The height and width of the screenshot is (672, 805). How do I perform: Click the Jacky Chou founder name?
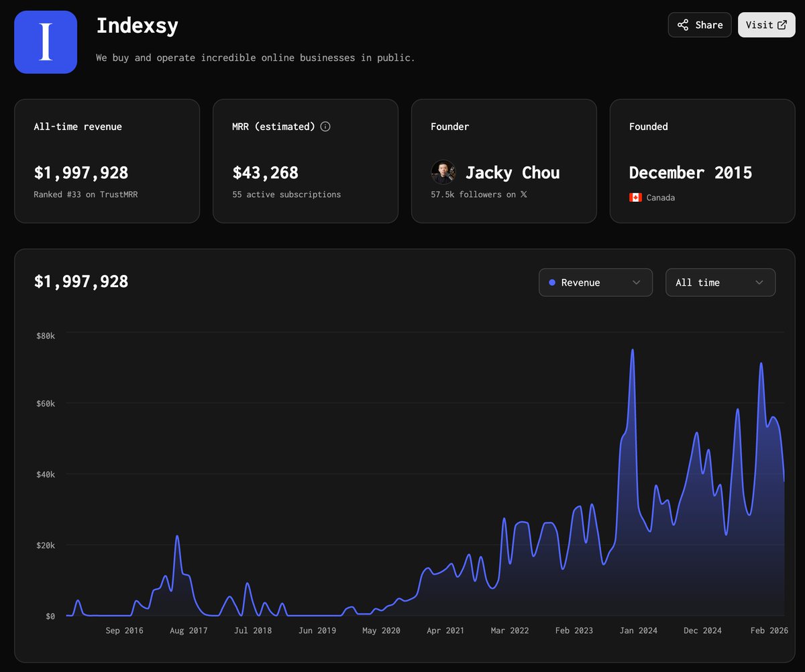(x=512, y=172)
